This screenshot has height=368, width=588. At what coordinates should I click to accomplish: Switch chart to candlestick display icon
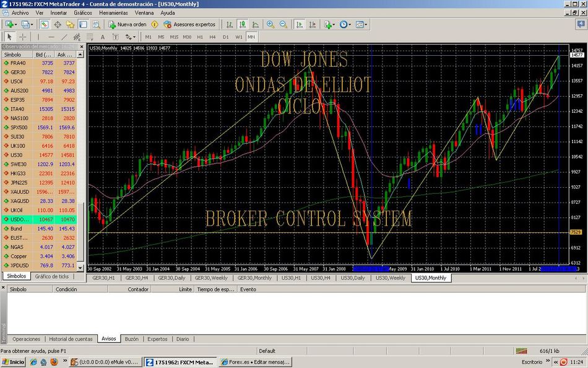tap(242, 25)
